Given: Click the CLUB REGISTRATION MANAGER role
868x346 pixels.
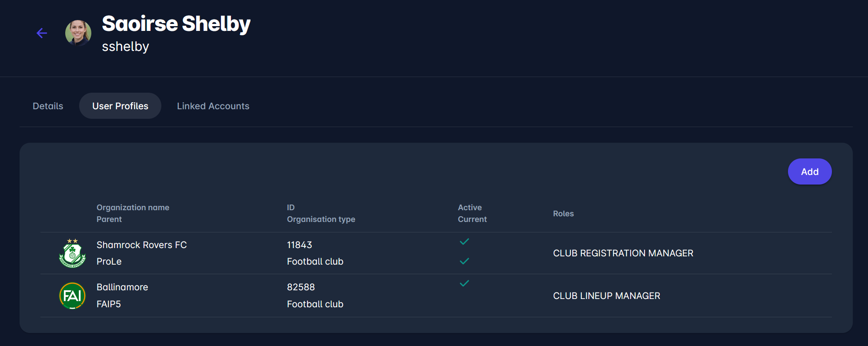Looking at the screenshot, I should (623, 253).
